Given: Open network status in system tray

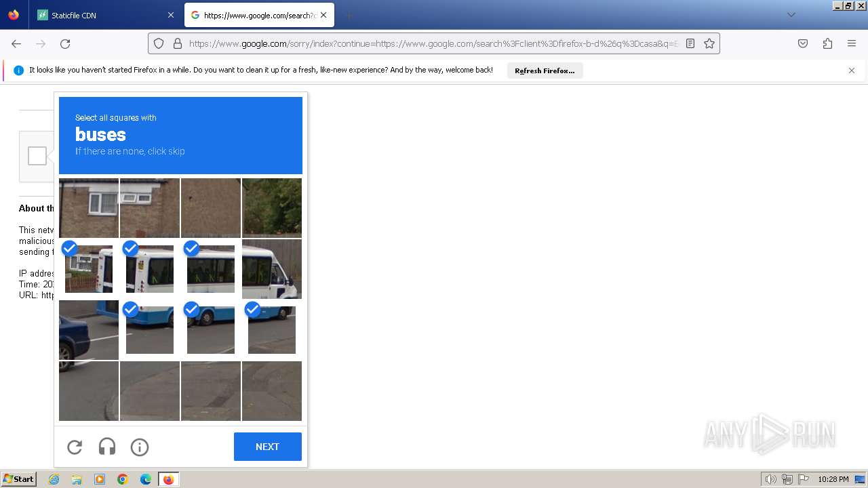Looking at the screenshot, I should click(x=787, y=479).
